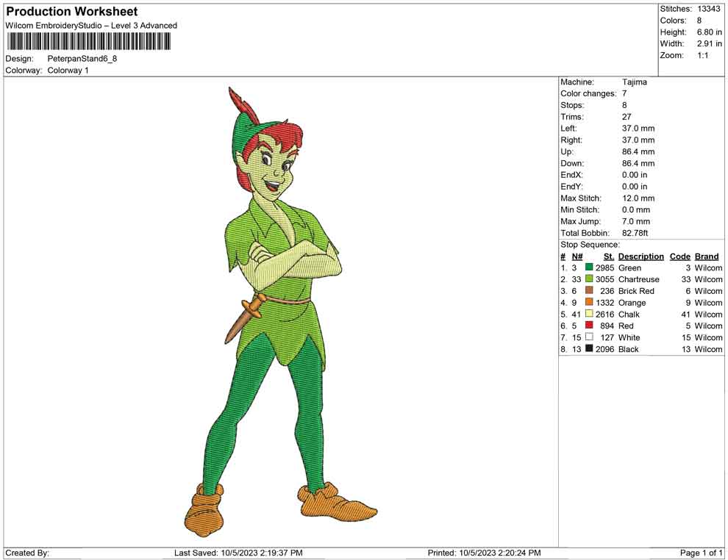Click the Total Bobbin value '82.78ft'
Screen dimensions: 728x560
[x=635, y=233]
